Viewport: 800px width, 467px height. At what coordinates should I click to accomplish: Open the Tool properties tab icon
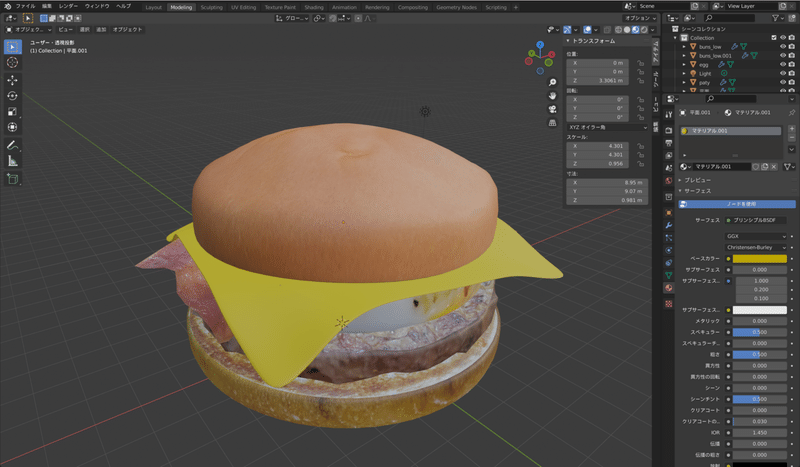coord(668,115)
